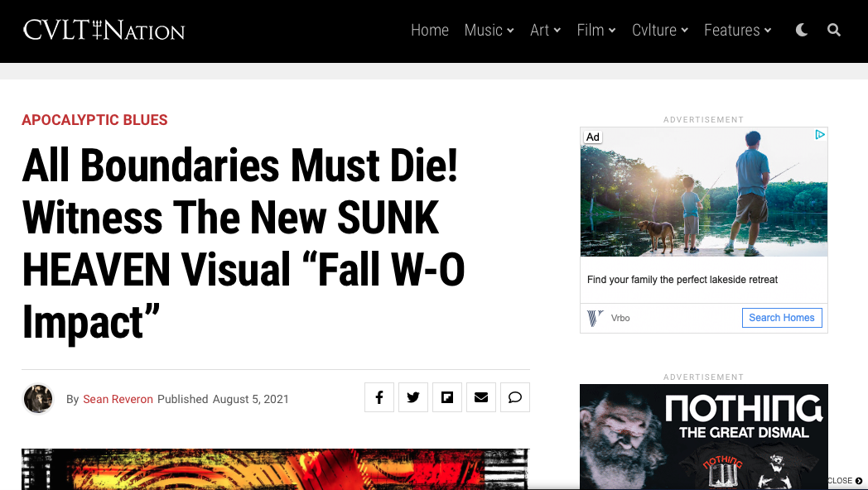The image size is (868, 490).
Task: Share article on Twitter
Action: (x=413, y=397)
